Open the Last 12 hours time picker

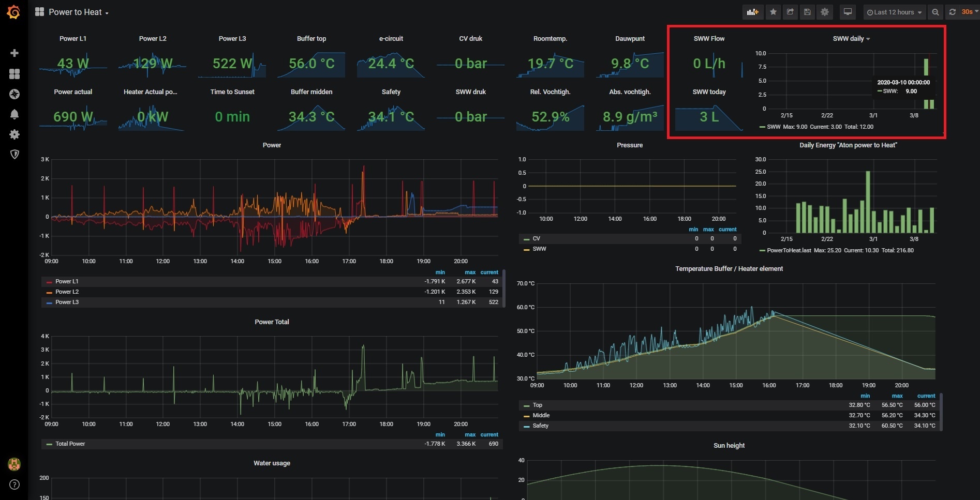895,12
